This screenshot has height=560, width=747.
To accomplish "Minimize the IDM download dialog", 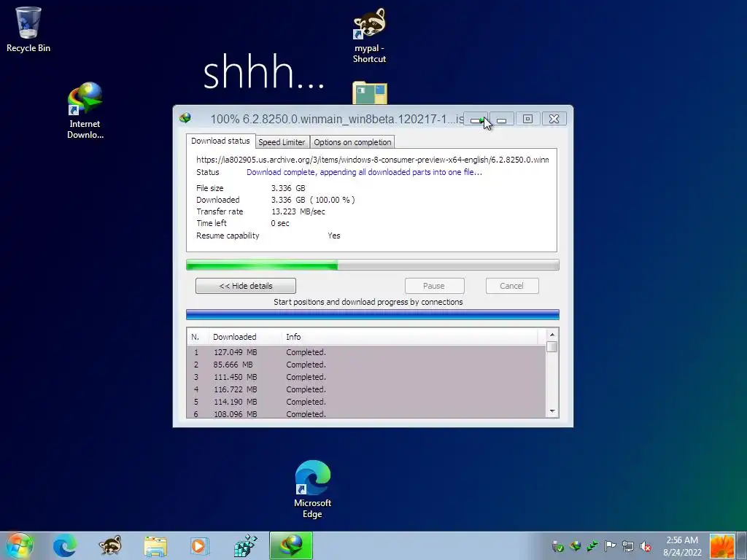I will (x=502, y=119).
